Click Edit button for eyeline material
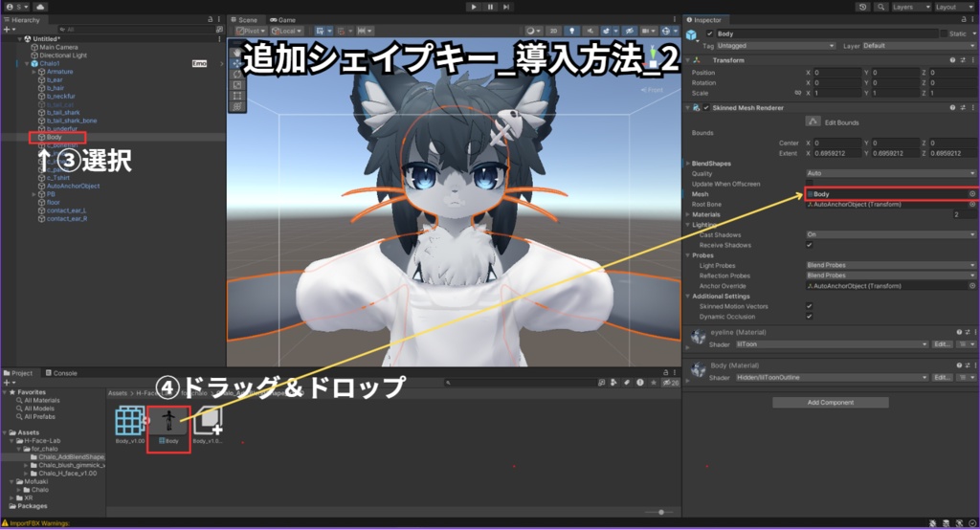 pyautogui.click(x=942, y=344)
